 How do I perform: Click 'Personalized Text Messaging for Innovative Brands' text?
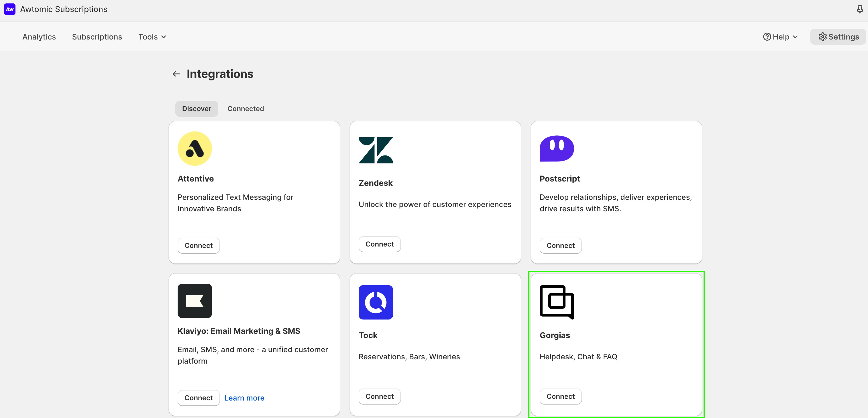[x=235, y=203]
